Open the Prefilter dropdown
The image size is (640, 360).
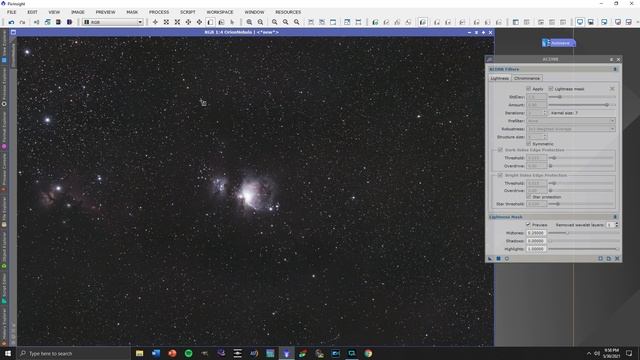(x=571, y=121)
